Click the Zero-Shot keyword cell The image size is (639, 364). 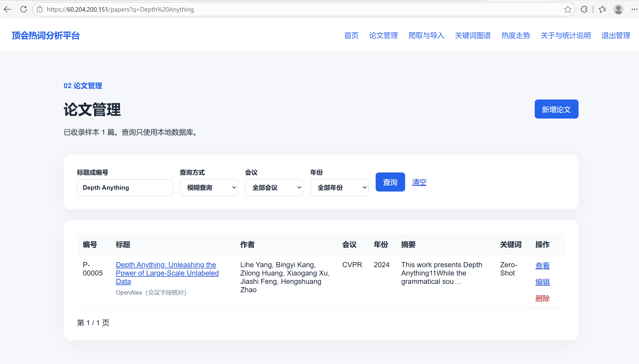pyautogui.click(x=509, y=269)
